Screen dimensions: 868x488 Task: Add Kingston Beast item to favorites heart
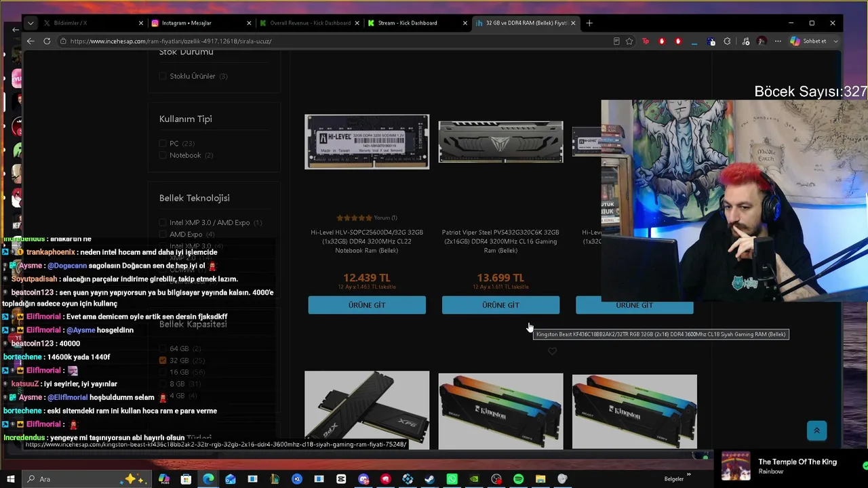click(552, 351)
